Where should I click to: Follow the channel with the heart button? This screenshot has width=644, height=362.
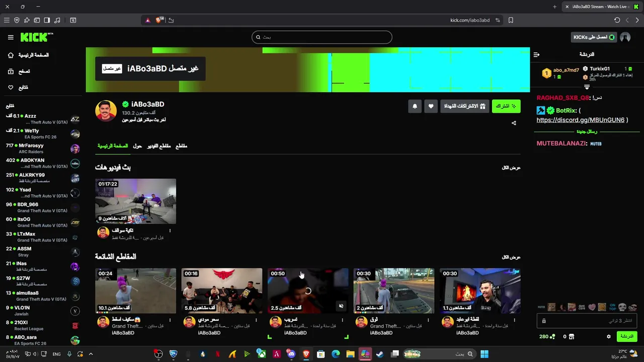[431, 106]
